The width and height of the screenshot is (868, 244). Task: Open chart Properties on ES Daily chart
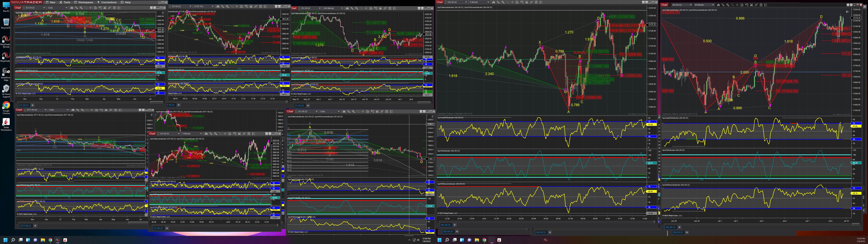pos(119,7)
